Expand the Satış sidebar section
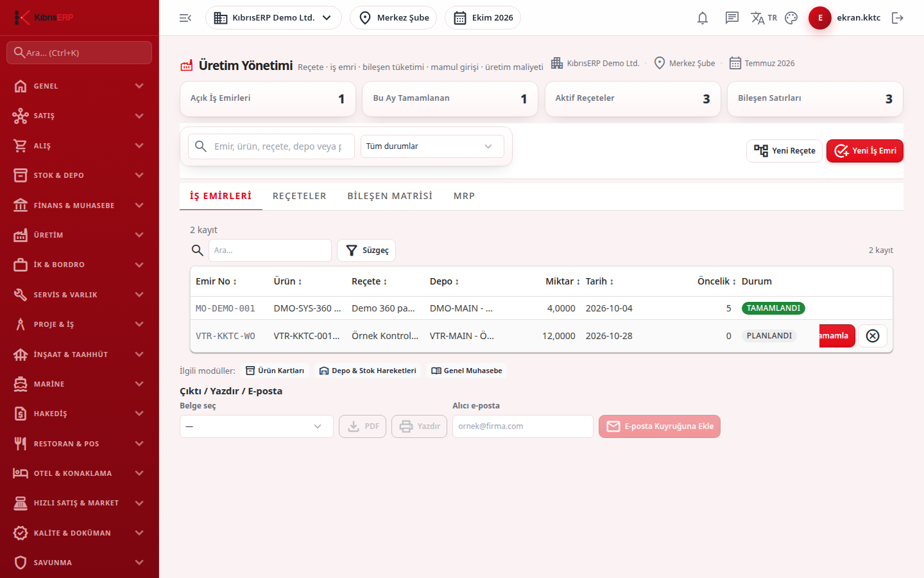 click(80, 116)
